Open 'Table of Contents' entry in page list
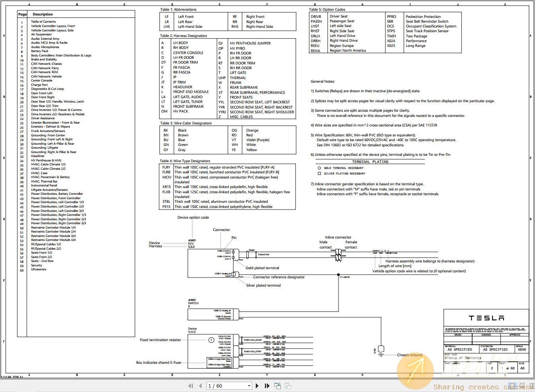Viewport: 535px width, 392px height. [43, 21]
